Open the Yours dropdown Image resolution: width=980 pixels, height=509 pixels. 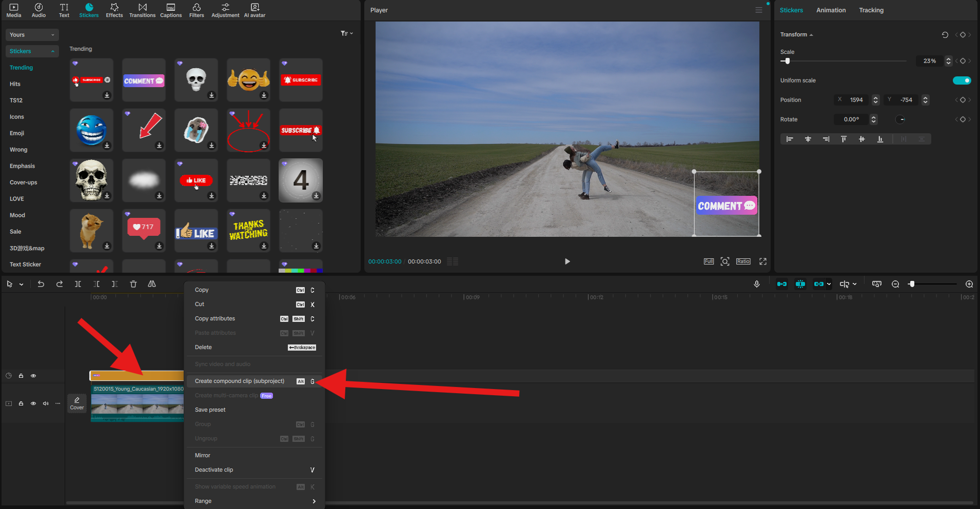32,35
